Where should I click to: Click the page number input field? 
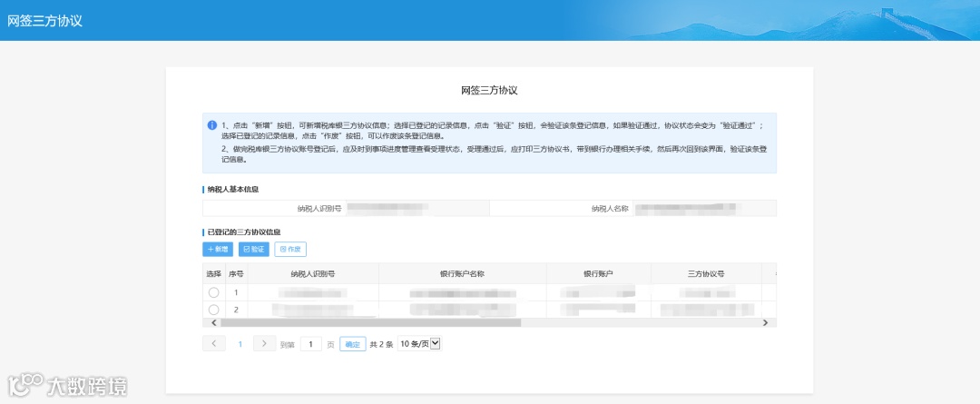coord(310,344)
